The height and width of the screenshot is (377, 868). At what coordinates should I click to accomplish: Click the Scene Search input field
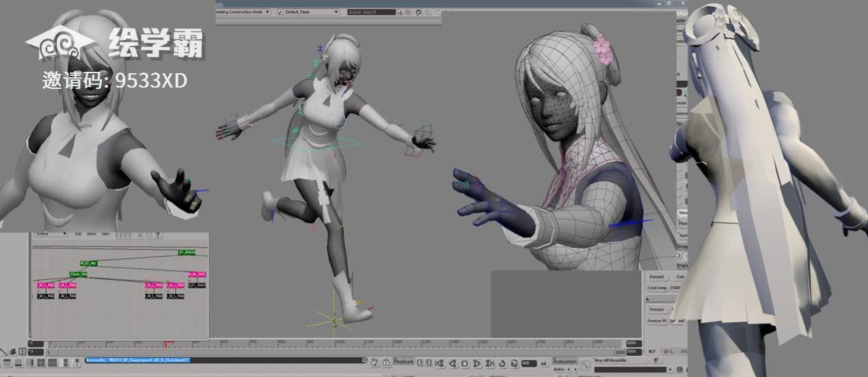[x=370, y=12]
